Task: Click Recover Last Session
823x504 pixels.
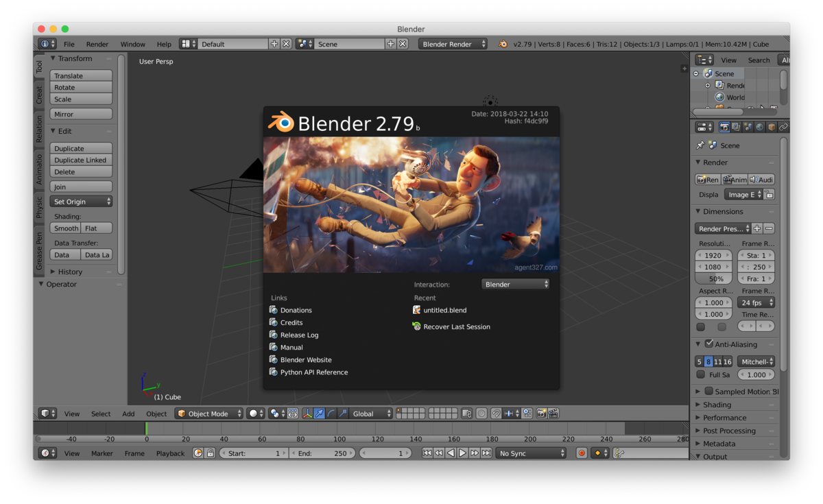Action: [x=451, y=326]
